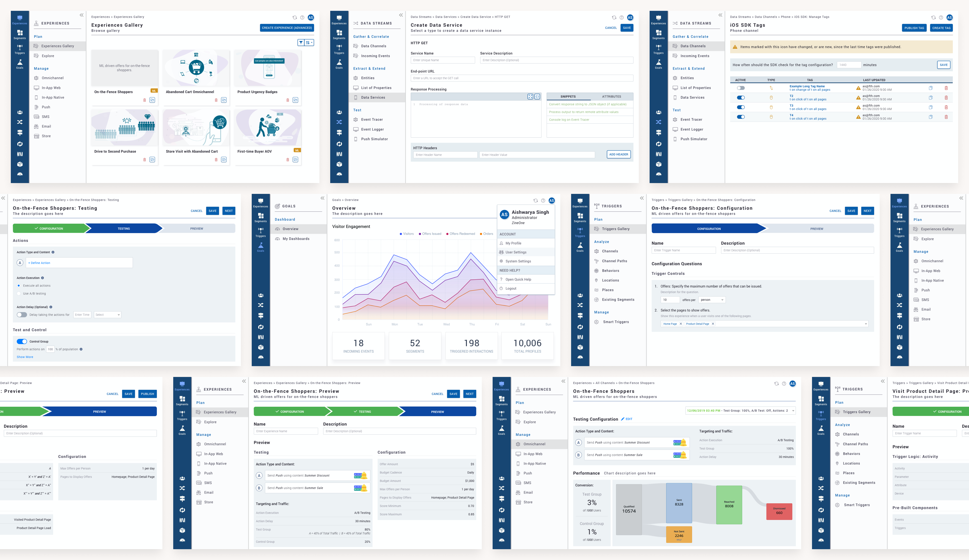Open My Profile in account menu
Screen dimensions: 969x560
(526, 243)
